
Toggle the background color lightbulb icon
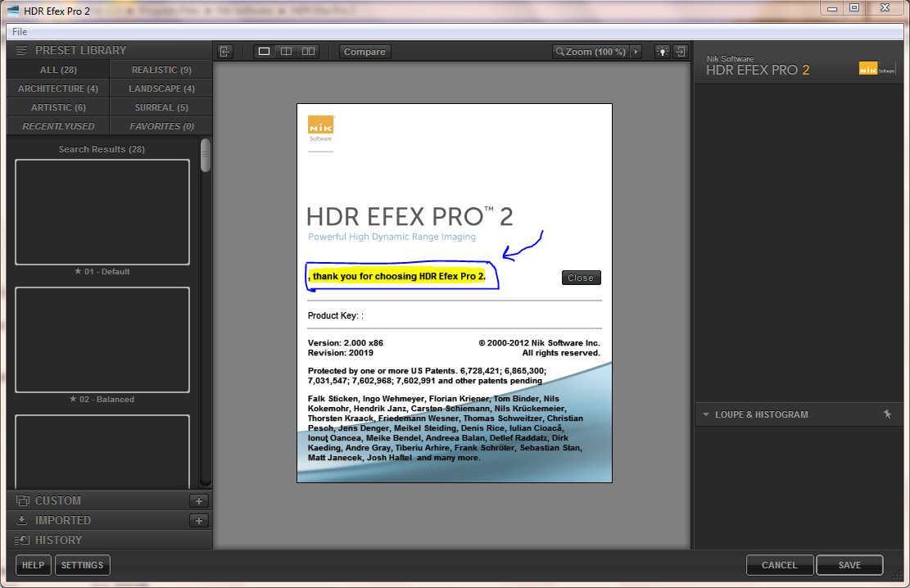(662, 52)
